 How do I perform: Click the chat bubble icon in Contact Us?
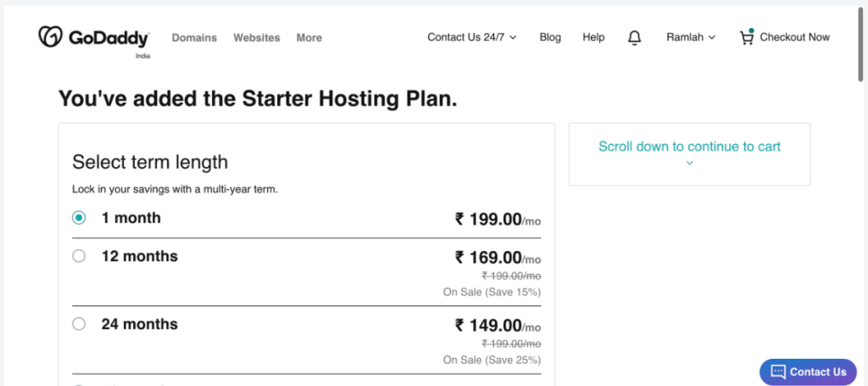(778, 372)
